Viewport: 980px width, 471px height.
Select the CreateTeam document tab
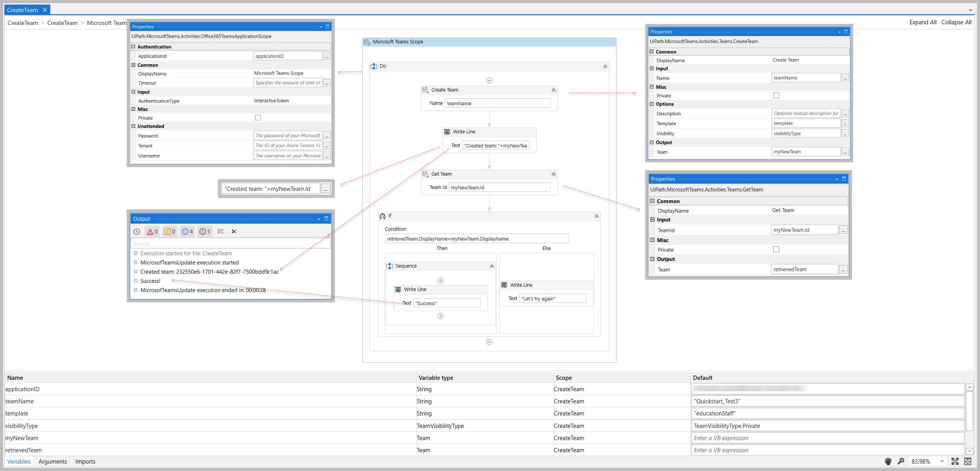coord(23,9)
